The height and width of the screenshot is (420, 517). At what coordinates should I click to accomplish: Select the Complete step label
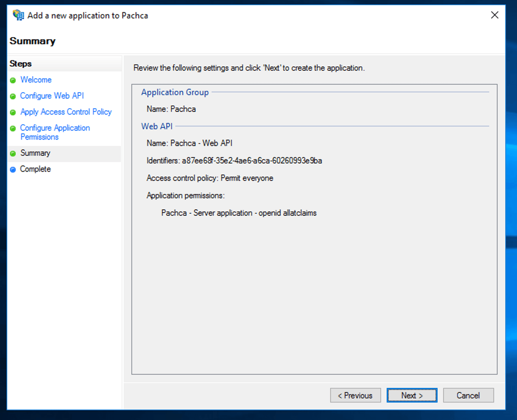(35, 169)
